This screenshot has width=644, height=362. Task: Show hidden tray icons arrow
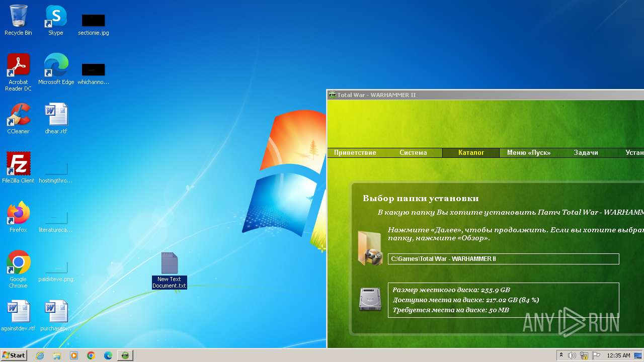[561, 355]
